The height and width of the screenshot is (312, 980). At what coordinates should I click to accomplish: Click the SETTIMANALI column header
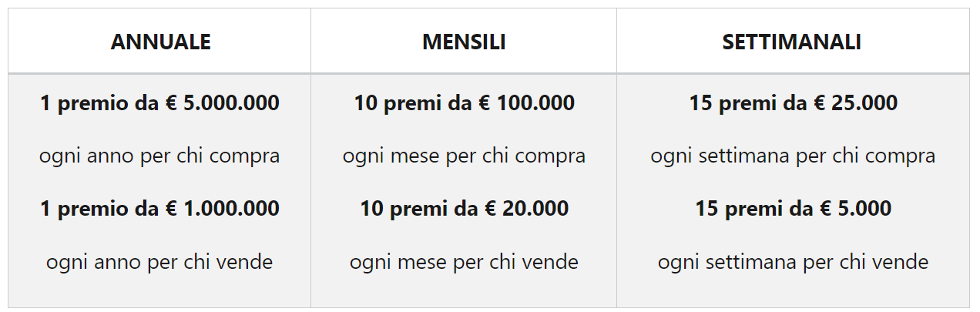pyautogui.click(x=792, y=42)
